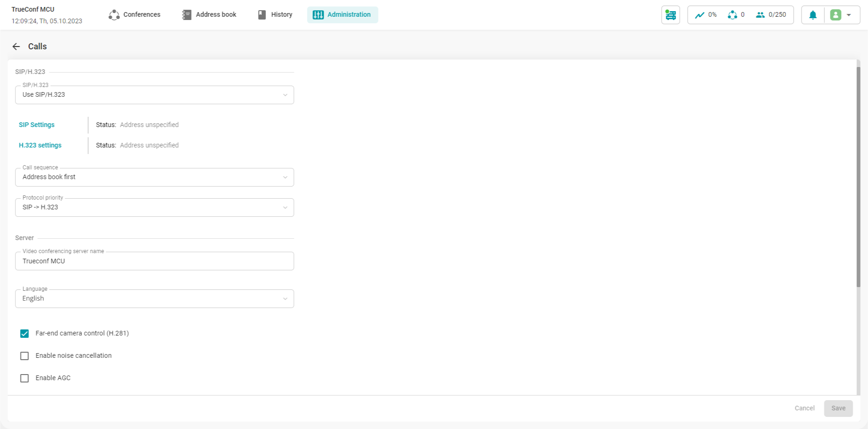Click the participants count icon

pyautogui.click(x=760, y=15)
